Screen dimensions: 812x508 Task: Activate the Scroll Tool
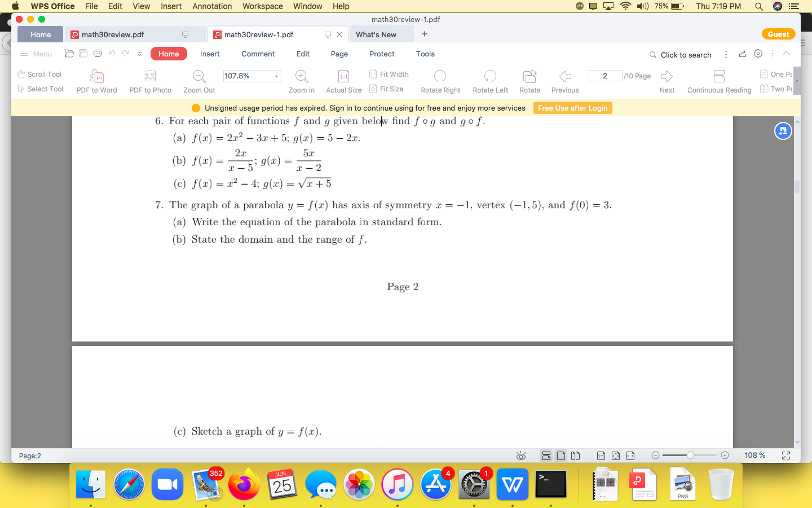pyautogui.click(x=38, y=74)
